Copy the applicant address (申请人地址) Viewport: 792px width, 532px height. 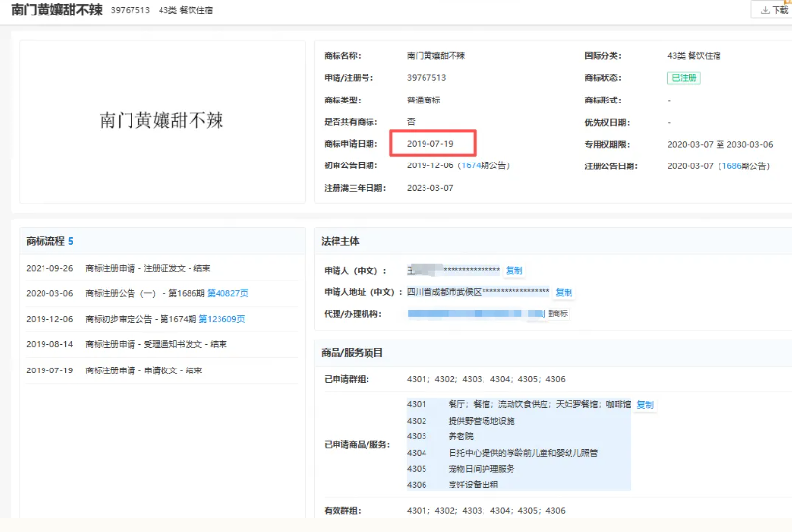click(564, 292)
